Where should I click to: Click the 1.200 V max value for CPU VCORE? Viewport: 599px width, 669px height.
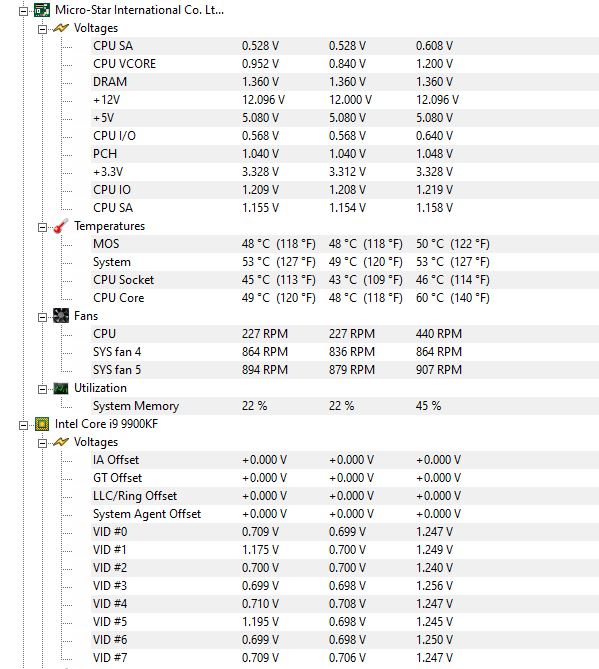pos(434,64)
